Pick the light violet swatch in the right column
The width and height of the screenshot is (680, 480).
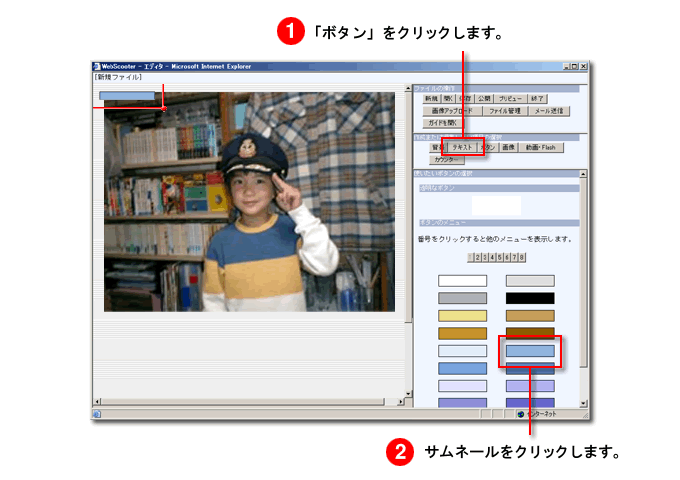click(530, 386)
